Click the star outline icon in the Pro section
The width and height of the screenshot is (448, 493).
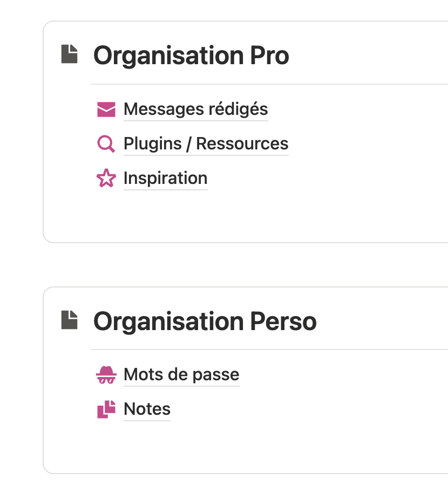(106, 178)
